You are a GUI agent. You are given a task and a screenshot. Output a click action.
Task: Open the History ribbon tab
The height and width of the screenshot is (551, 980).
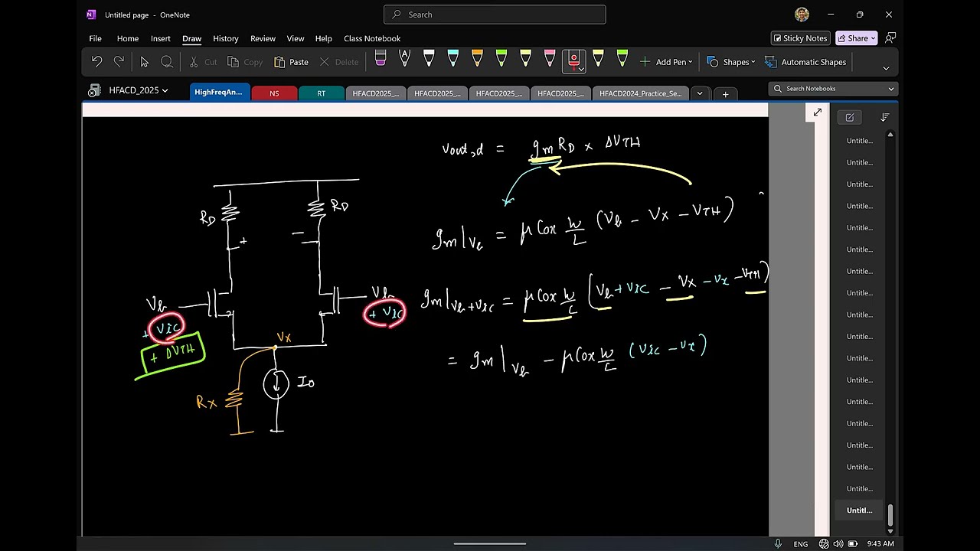(225, 38)
